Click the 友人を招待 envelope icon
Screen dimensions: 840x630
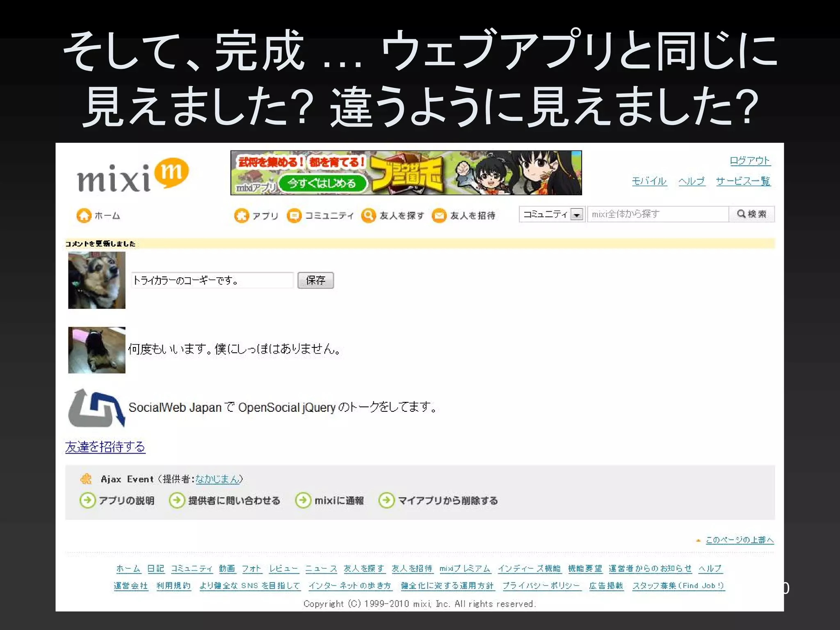pos(439,215)
